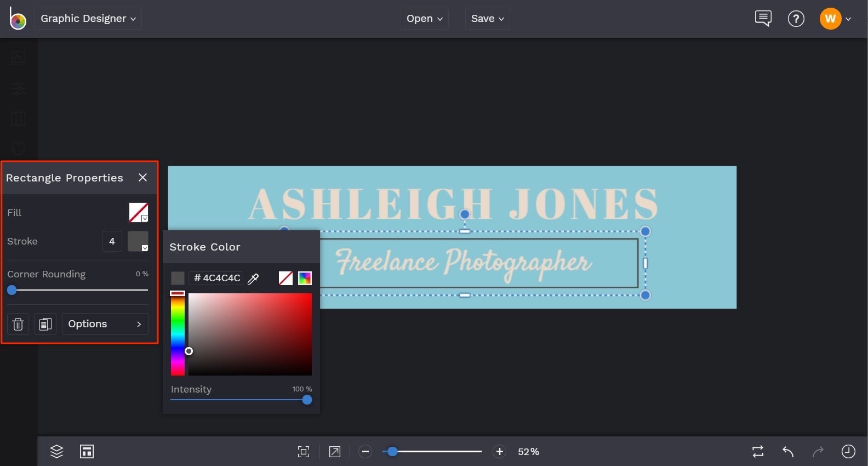Click the BeFunky logo icon
This screenshot has width=868, height=466.
click(18, 19)
